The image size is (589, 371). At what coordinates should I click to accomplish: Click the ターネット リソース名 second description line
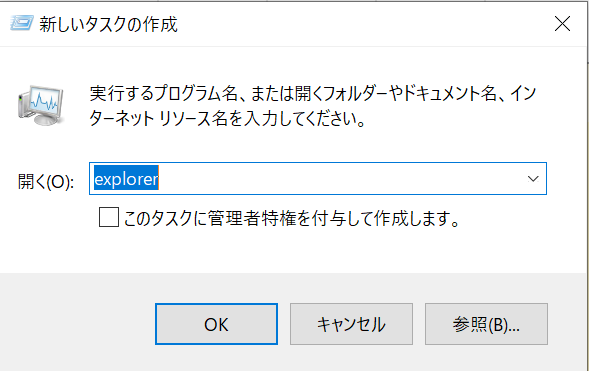click(227, 119)
